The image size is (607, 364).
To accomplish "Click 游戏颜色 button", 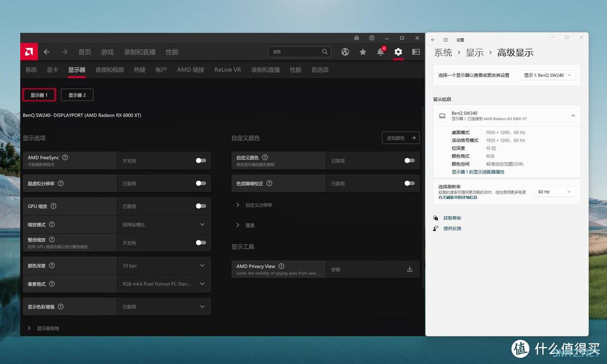I will (401, 138).
